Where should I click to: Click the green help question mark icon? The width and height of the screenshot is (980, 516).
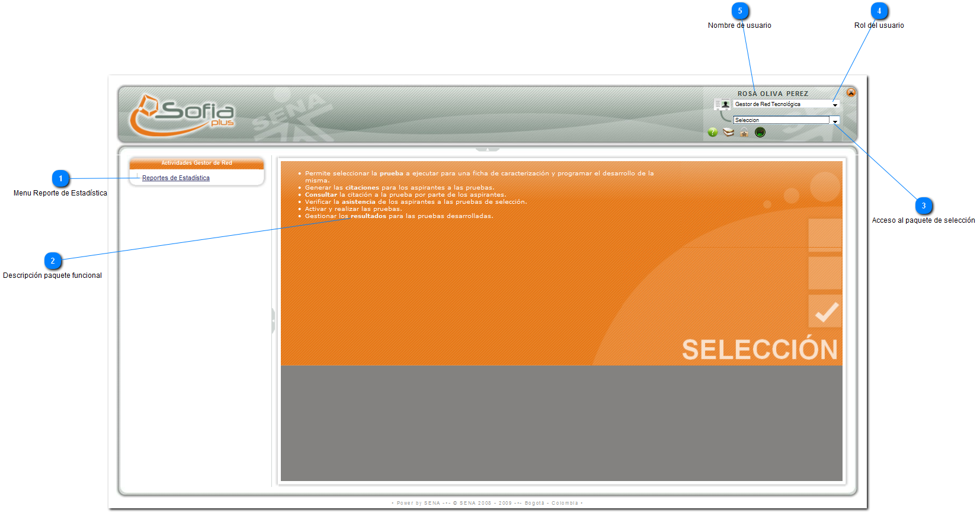713,132
